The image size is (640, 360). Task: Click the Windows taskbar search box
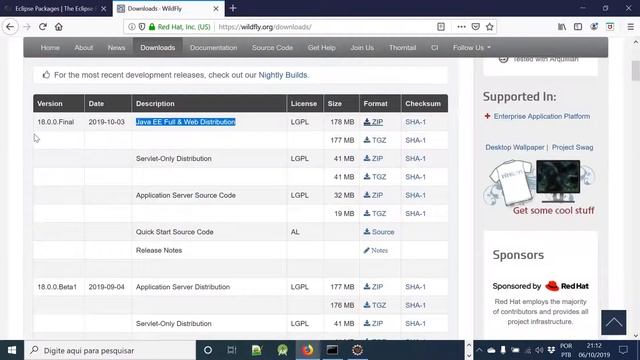point(110,350)
